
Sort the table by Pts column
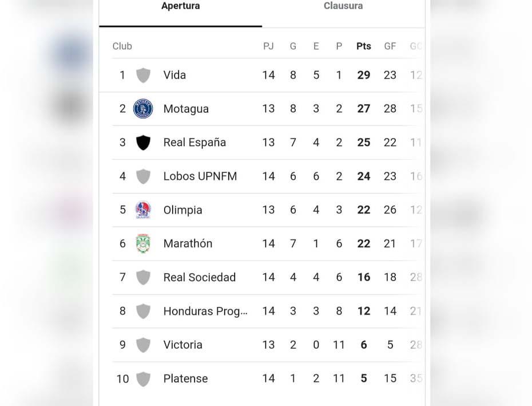coord(363,46)
